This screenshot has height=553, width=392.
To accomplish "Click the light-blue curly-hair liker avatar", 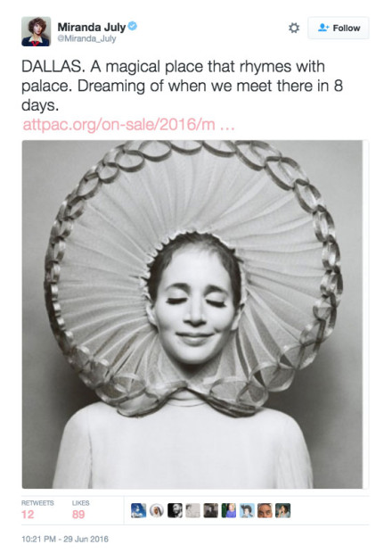I will pyautogui.click(x=247, y=510).
